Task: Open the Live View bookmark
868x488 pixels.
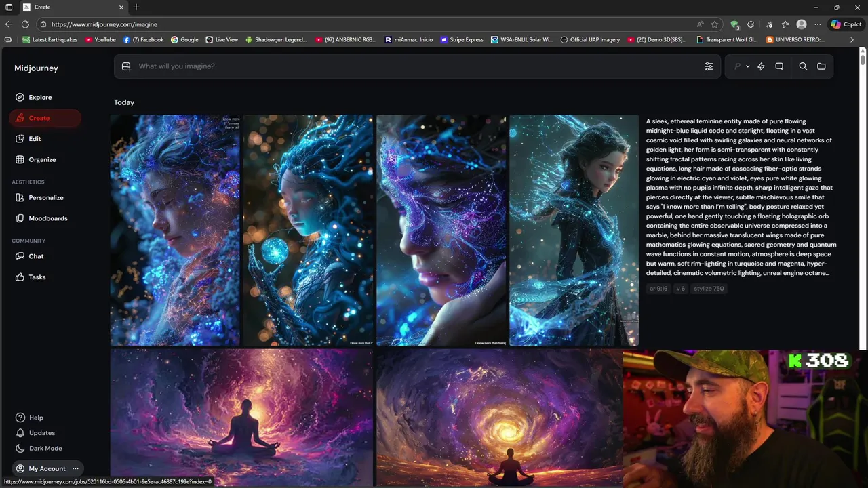Action: [x=222, y=40]
